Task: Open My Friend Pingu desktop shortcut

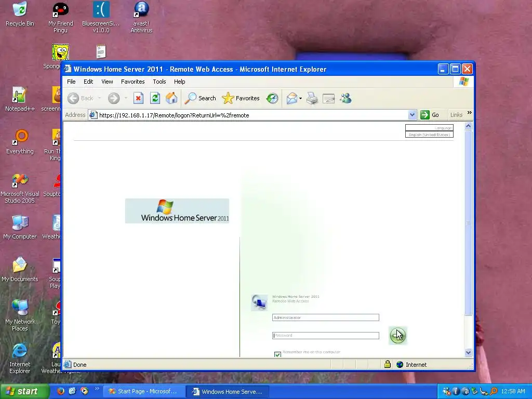Action: (x=60, y=17)
